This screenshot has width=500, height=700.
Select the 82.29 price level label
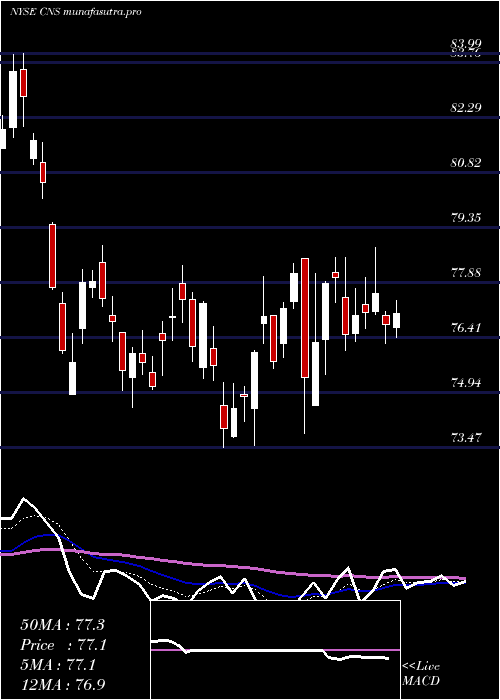tap(466, 108)
